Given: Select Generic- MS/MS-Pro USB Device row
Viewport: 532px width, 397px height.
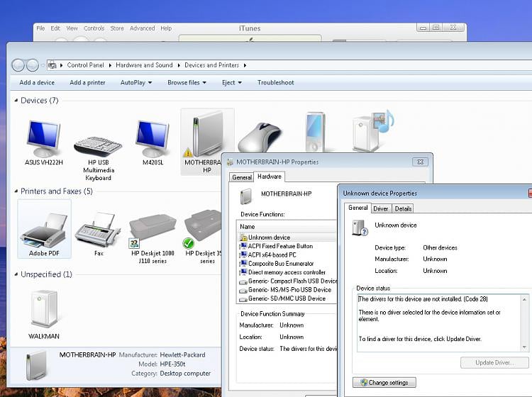Looking at the screenshot, I should pyautogui.click(x=287, y=290).
